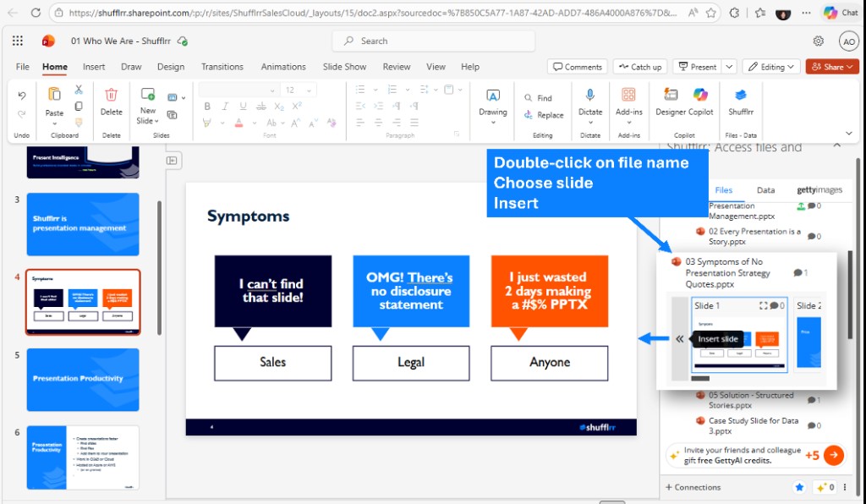This screenshot has width=866, height=504.
Task: Open the font size dropdown
Action: point(310,90)
